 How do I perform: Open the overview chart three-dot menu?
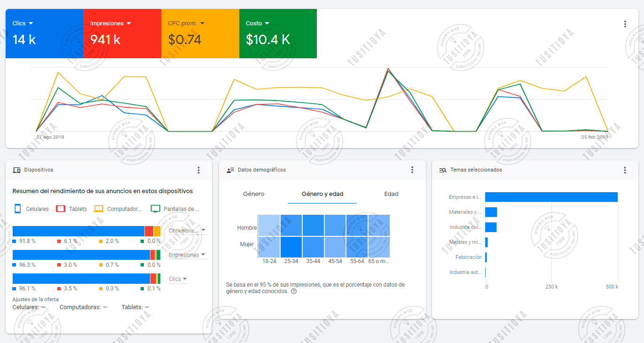coord(625,24)
